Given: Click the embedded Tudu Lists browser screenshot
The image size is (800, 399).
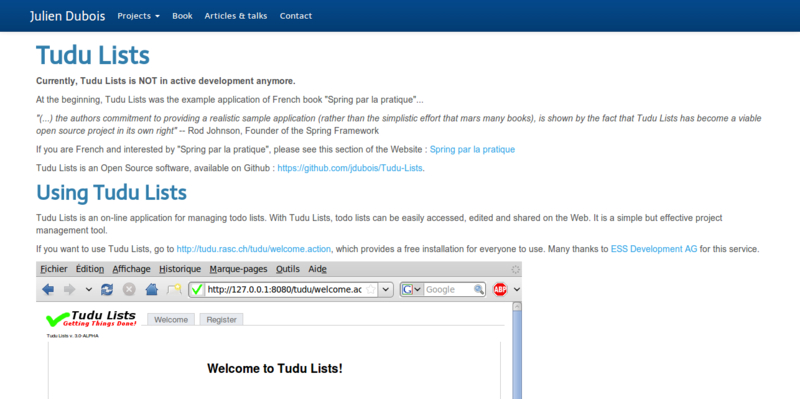Looking at the screenshot, I should (x=279, y=330).
